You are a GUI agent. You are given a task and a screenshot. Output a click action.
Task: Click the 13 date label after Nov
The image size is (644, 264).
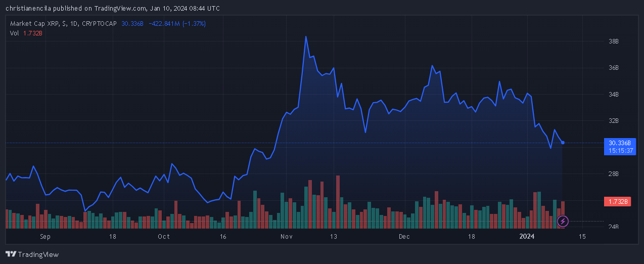334,237
